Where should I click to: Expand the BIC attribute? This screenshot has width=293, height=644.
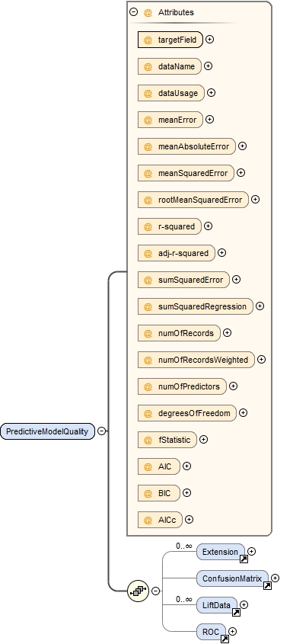click(x=186, y=493)
